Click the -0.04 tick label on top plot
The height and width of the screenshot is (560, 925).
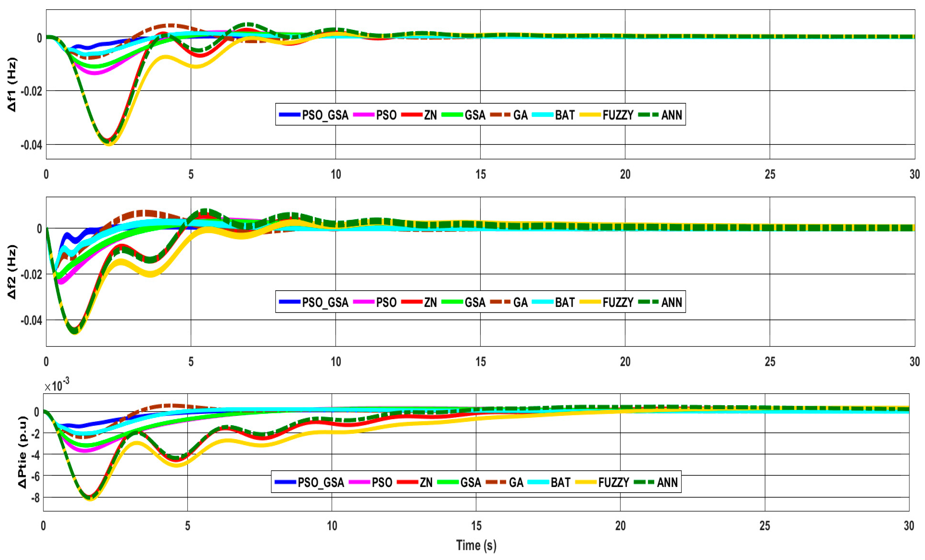tap(31, 145)
